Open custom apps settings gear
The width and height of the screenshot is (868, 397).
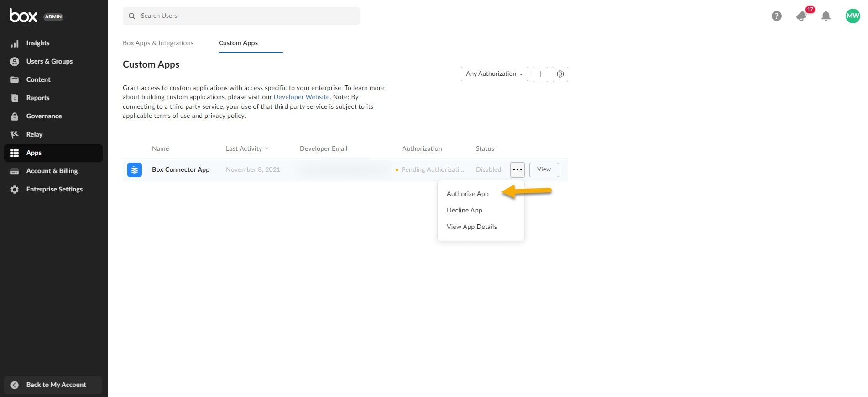click(x=560, y=74)
